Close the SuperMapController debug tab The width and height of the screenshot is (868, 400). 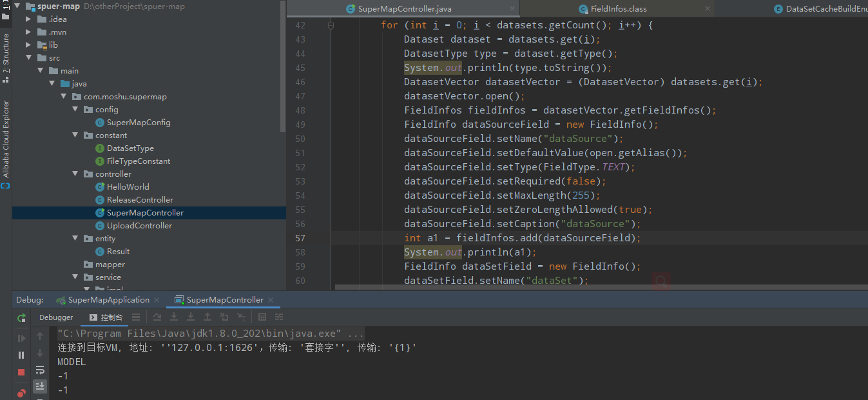[x=271, y=300]
